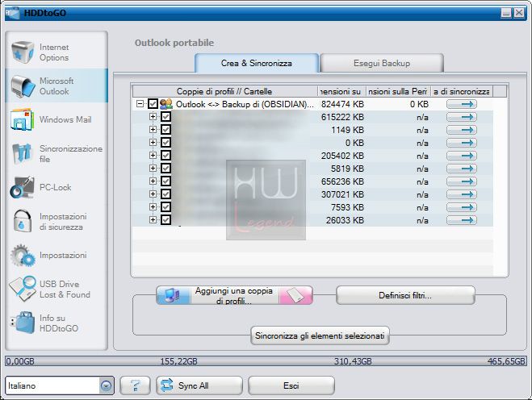Click sync direction arrow in the 0 KB, n/a row
Screen dimensions: 532x400
[462, 143]
